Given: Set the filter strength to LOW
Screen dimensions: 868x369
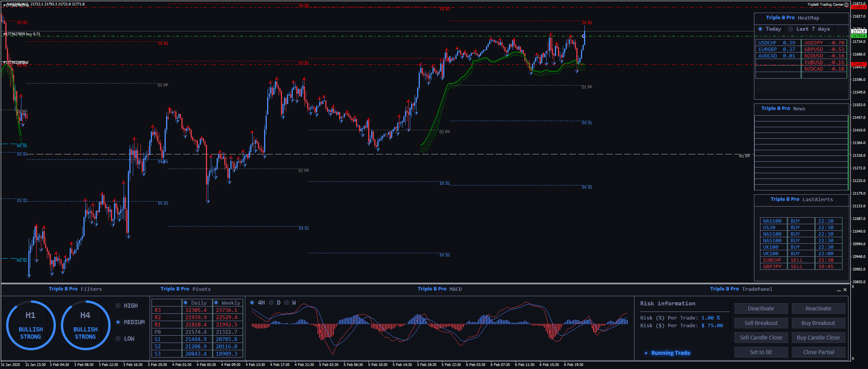Looking at the screenshot, I should [118, 339].
